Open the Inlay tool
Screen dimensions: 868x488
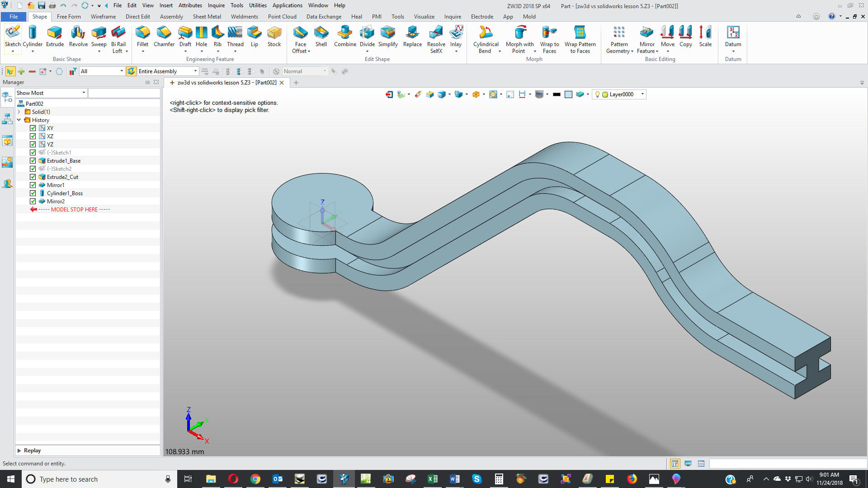[456, 36]
